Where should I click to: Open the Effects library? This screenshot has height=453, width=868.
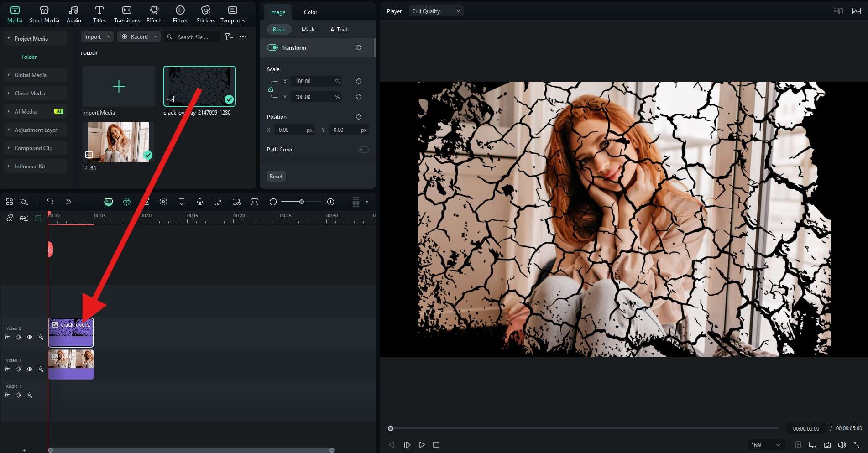point(154,15)
